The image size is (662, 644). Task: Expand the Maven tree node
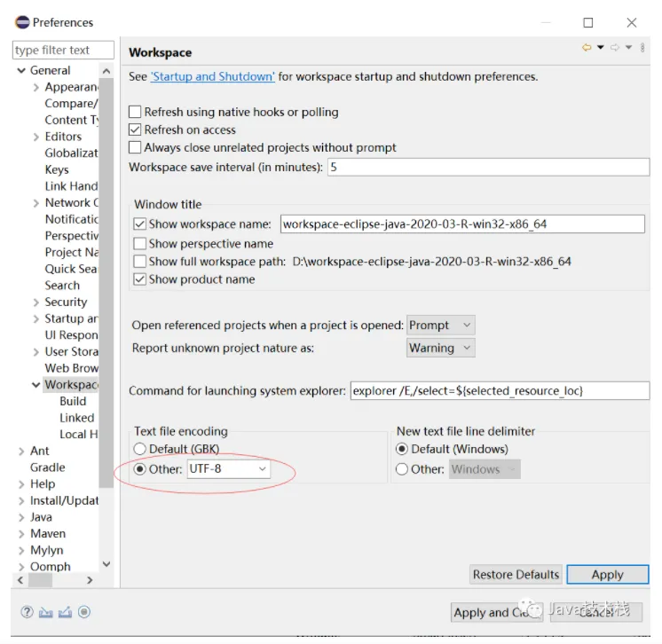click(x=21, y=534)
